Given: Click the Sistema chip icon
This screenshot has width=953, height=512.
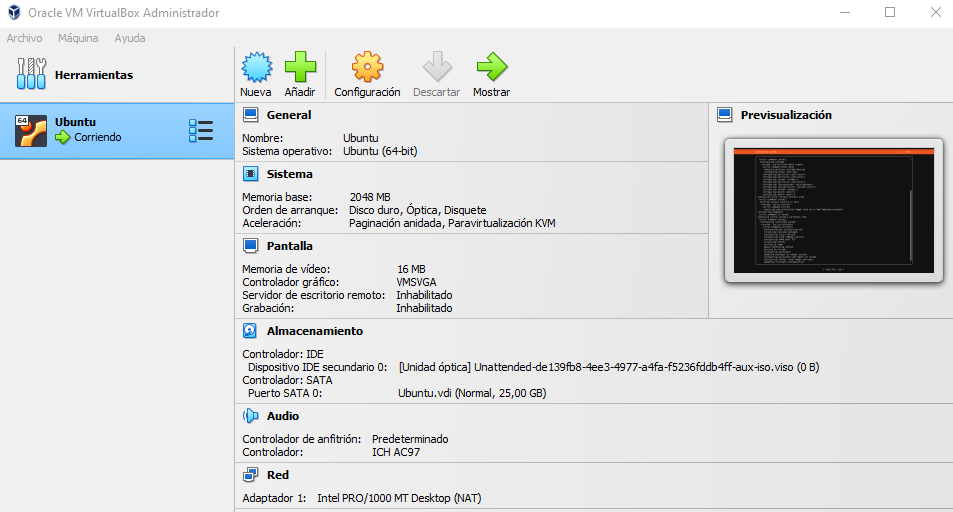Looking at the screenshot, I should point(250,174).
